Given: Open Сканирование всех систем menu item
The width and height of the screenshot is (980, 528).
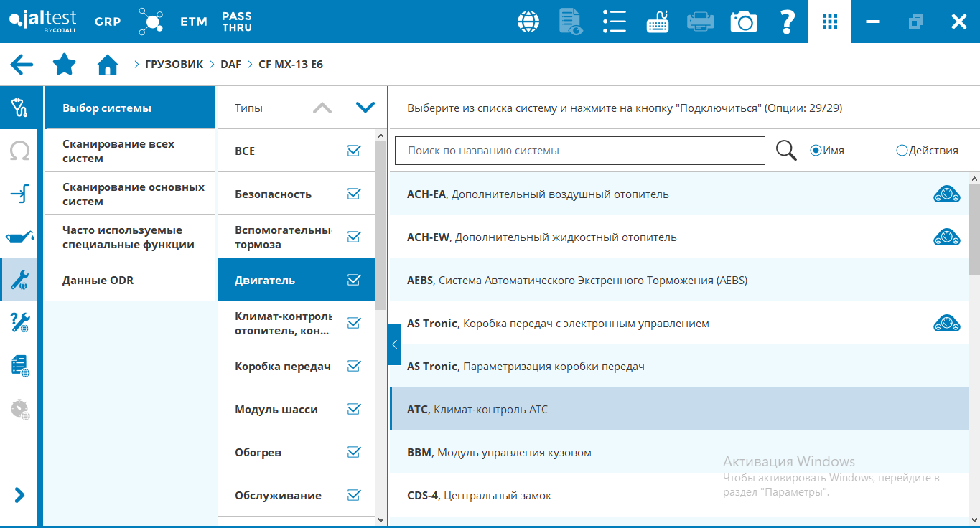Looking at the screenshot, I should pos(129,151).
